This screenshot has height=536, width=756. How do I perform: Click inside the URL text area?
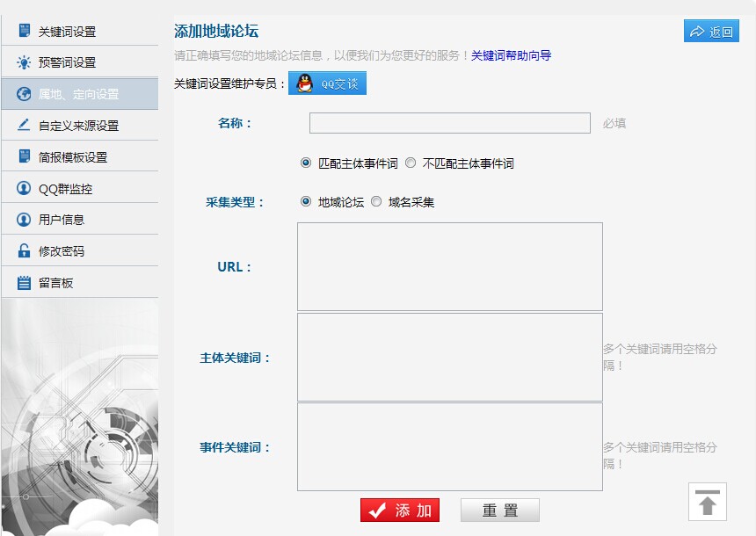pyautogui.click(x=449, y=266)
